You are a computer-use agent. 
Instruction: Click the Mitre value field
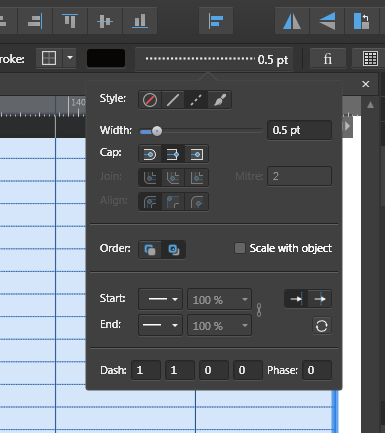pyautogui.click(x=299, y=176)
